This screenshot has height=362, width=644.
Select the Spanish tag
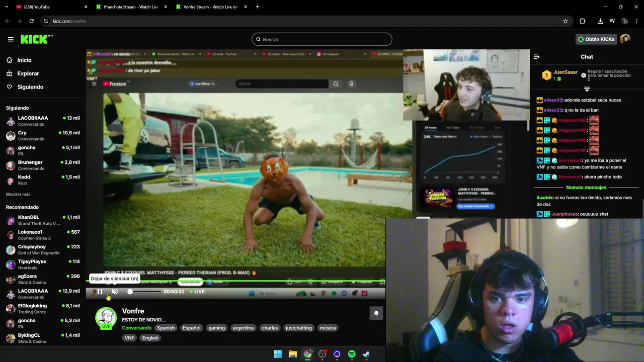166,328
